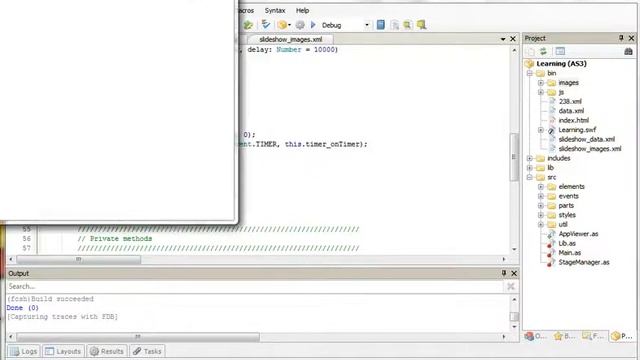Select 238.xml in project tree

[x=570, y=101]
